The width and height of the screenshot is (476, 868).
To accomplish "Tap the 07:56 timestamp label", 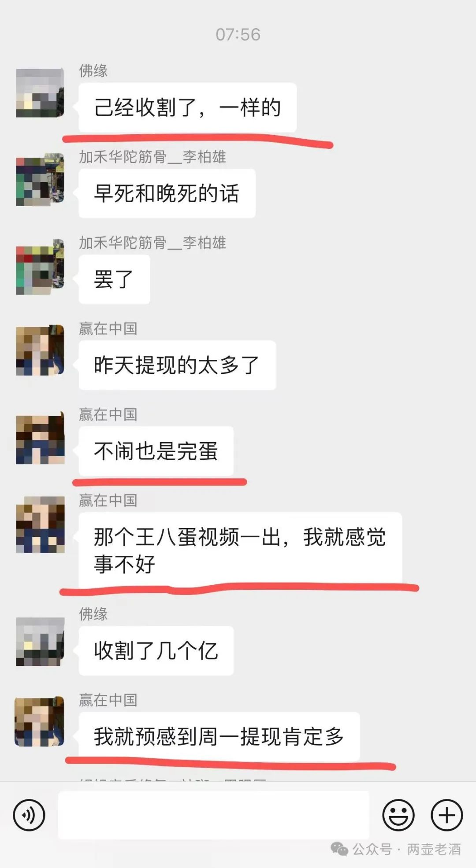I will coord(238,34).
